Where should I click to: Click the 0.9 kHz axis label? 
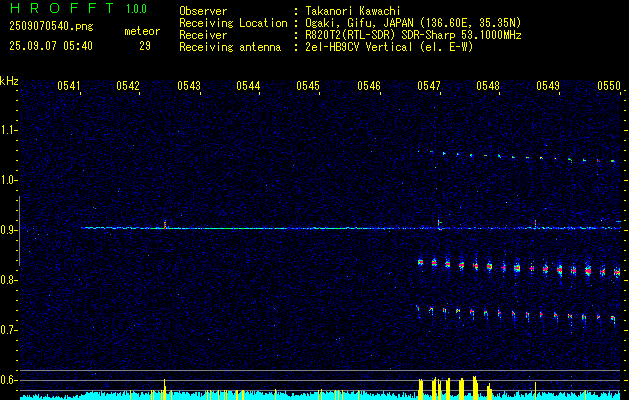click(8, 230)
